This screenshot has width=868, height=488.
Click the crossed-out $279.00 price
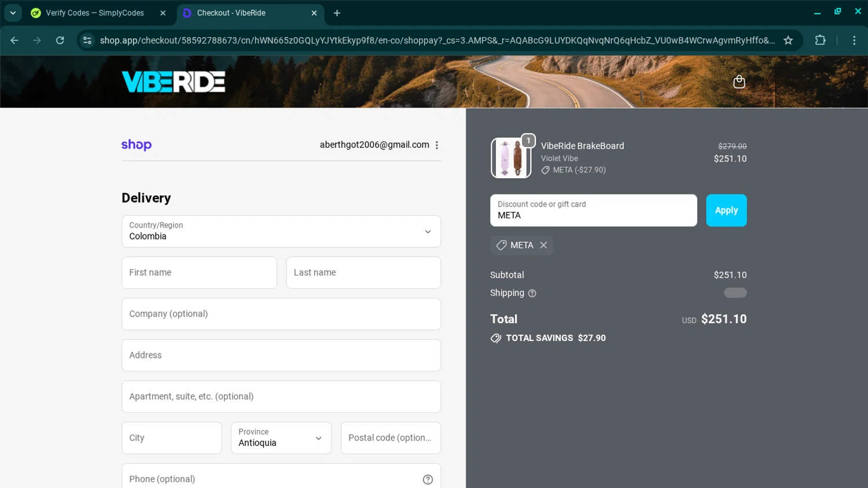pyautogui.click(x=733, y=146)
